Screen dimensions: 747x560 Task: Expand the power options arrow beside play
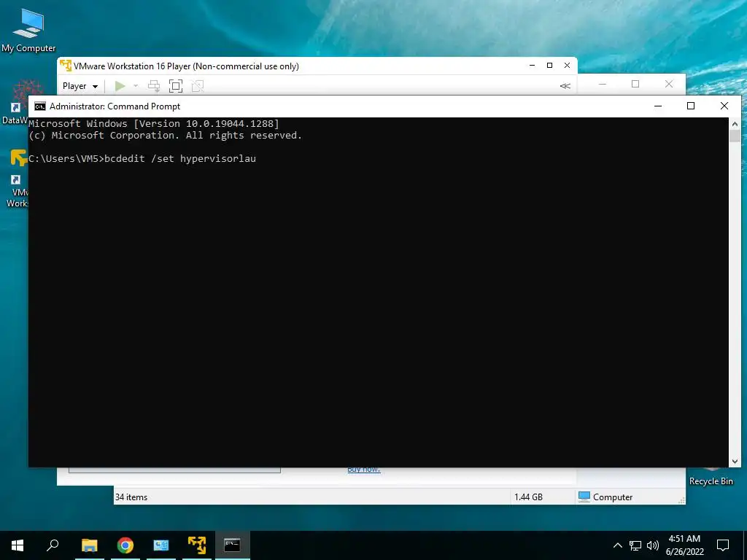(136, 86)
